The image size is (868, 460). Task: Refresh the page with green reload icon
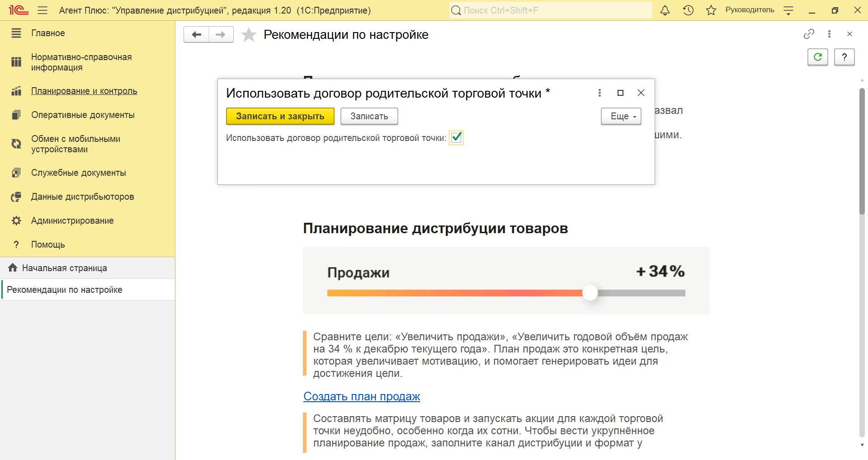(817, 57)
